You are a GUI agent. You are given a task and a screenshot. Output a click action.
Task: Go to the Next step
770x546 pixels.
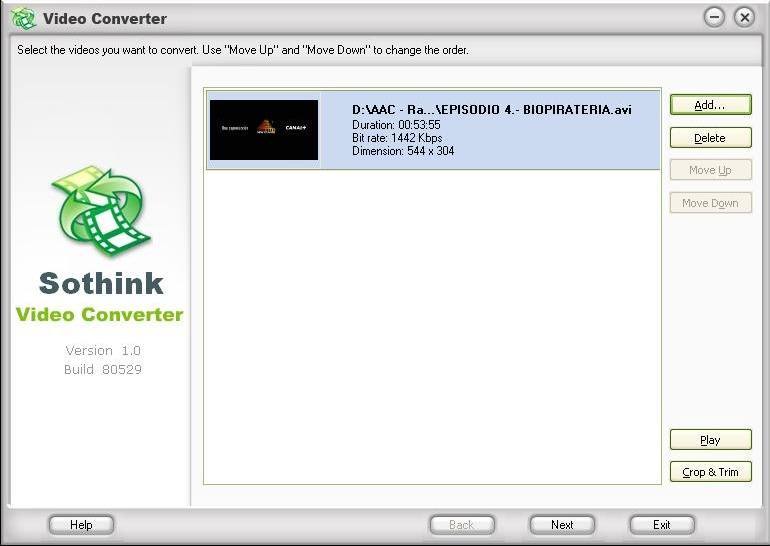562,525
